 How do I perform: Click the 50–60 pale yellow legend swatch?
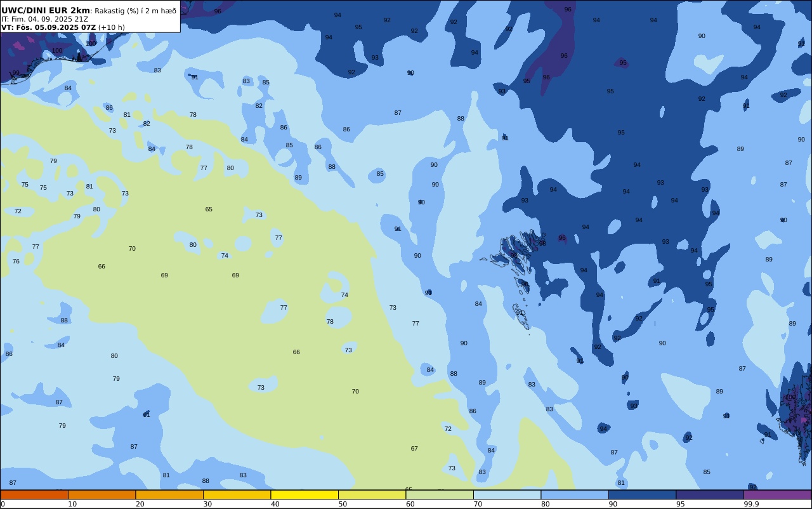372,494
